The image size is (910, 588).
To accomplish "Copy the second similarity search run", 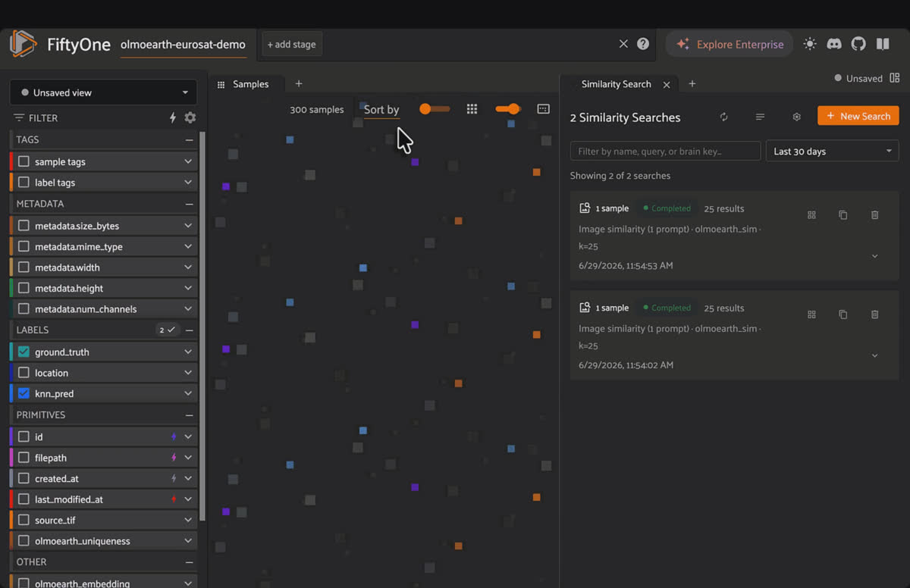I will tap(843, 314).
